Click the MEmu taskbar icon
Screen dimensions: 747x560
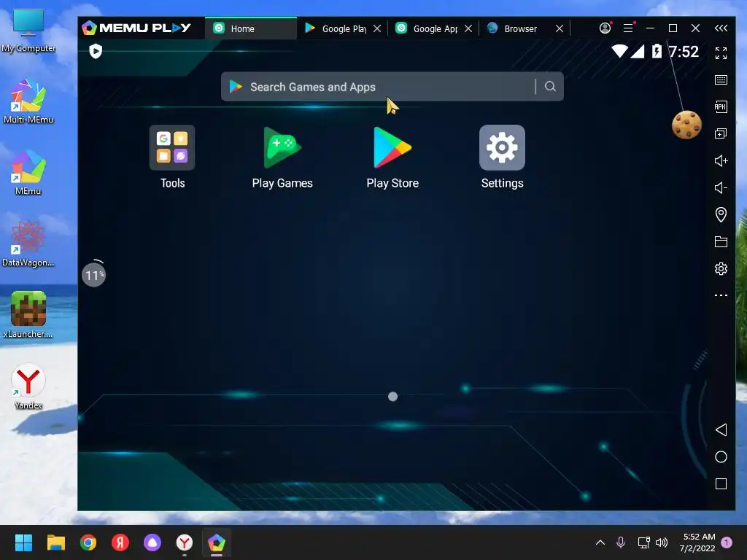click(216, 542)
